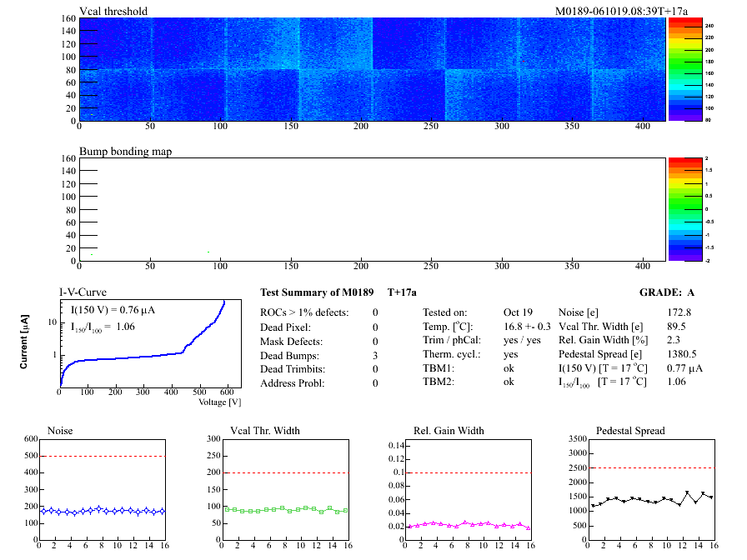Click the "Voltage [V]" axis label
This screenshot has width=747, height=560.
point(219,402)
